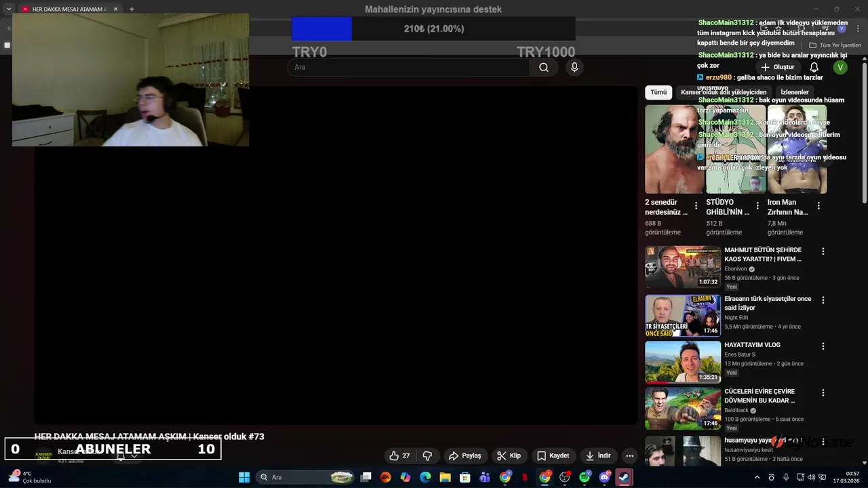Open options for STÜDYO GHİBLİ'NİN short
868x488 pixels.
pos(757,205)
